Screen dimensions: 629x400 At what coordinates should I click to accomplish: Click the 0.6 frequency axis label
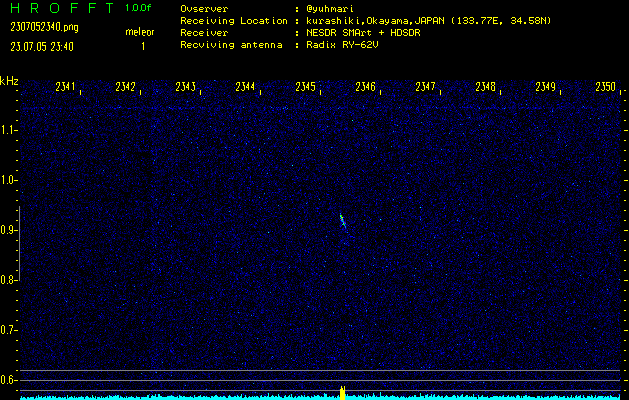tap(9, 380)
